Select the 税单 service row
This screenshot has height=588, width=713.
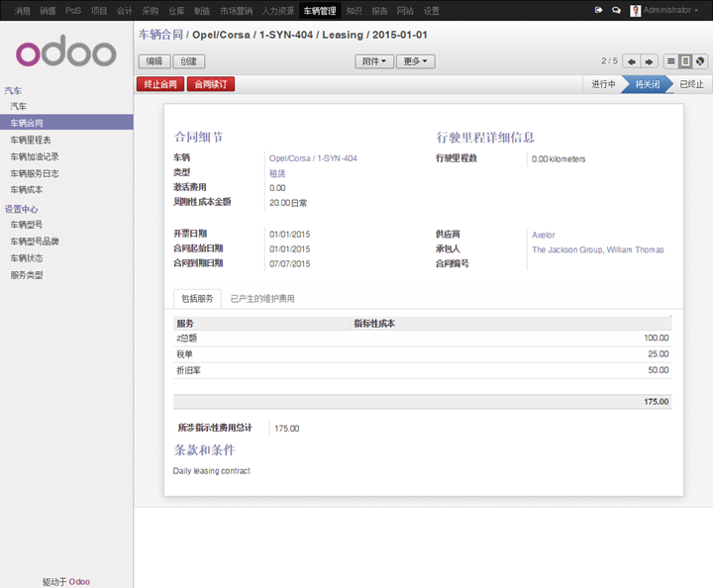[x=423, y=354]
